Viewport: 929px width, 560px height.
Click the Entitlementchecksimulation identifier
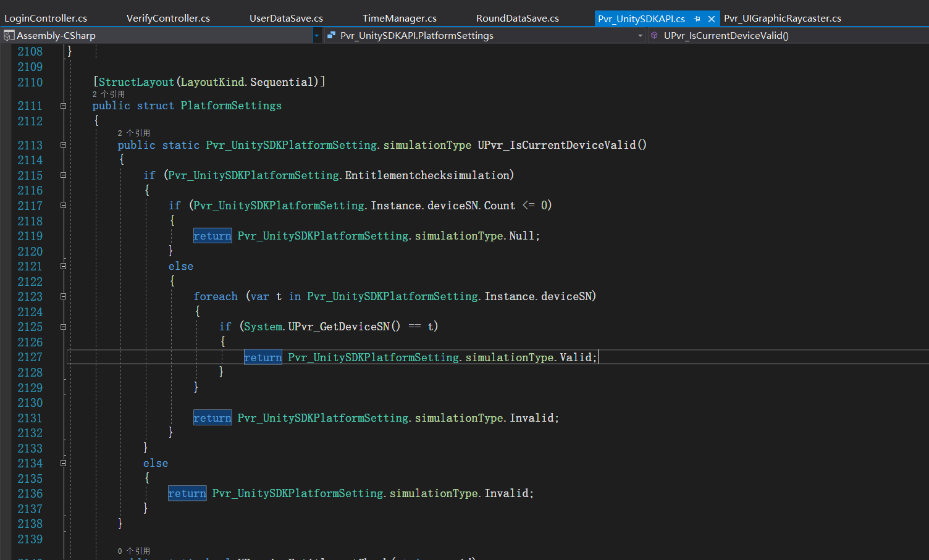pyautogui.click(x=427, y=175)
